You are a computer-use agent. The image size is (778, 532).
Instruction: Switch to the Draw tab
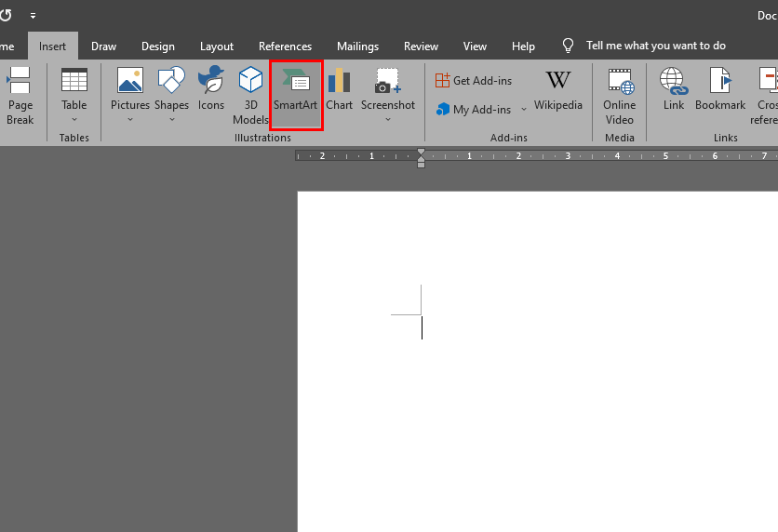103,47
